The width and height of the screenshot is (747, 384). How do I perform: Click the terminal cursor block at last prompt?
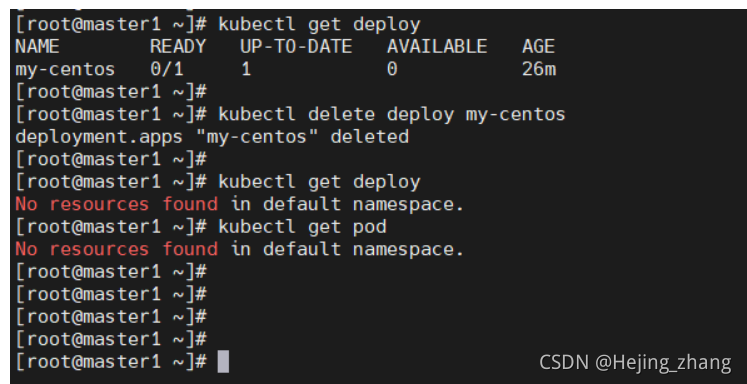pyautogui.click(x=223, y=362)
